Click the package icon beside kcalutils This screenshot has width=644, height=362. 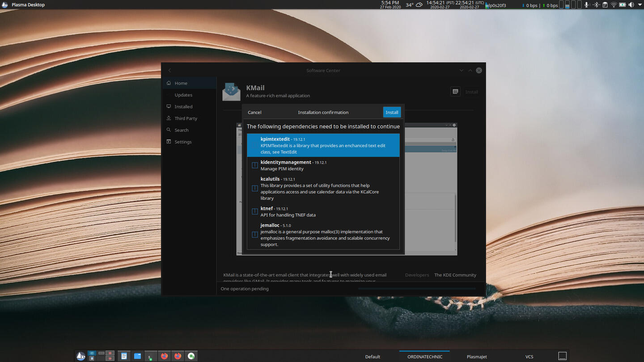(x=254, y=188)
